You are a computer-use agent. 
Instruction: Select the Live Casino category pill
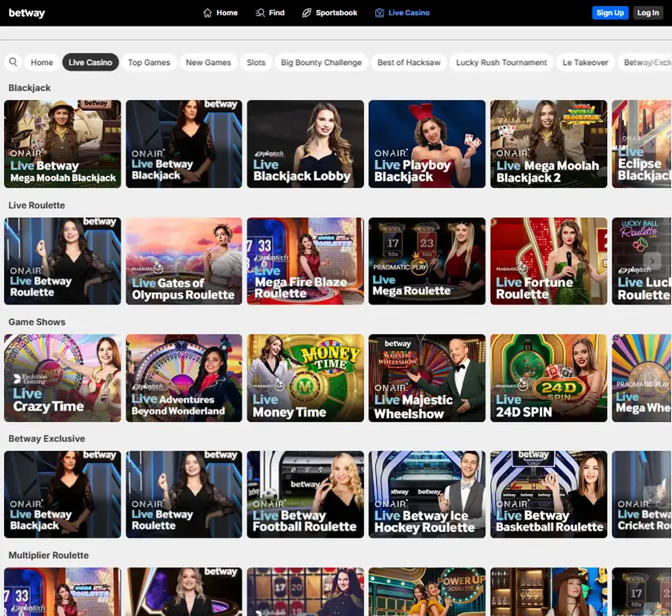[91, 62]
